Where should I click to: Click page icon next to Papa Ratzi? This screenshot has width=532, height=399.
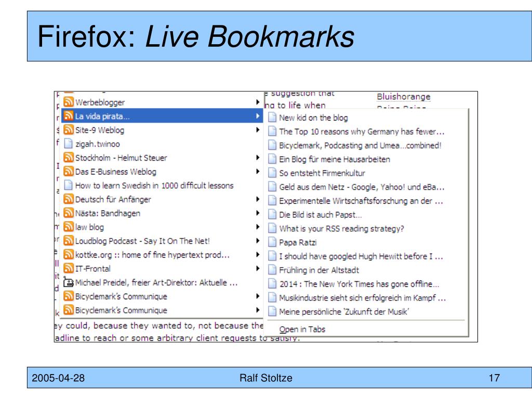pos(272,242)
